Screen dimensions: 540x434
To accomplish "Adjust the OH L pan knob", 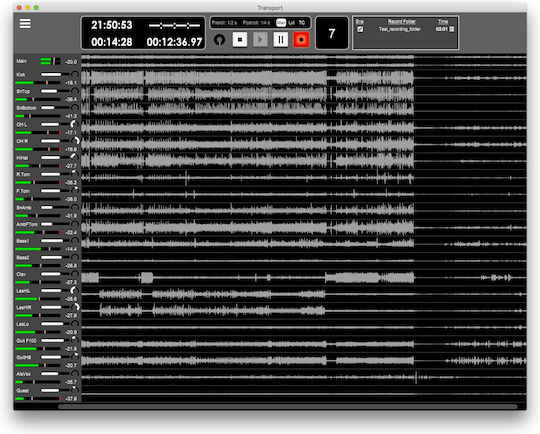I will point(74,124).
